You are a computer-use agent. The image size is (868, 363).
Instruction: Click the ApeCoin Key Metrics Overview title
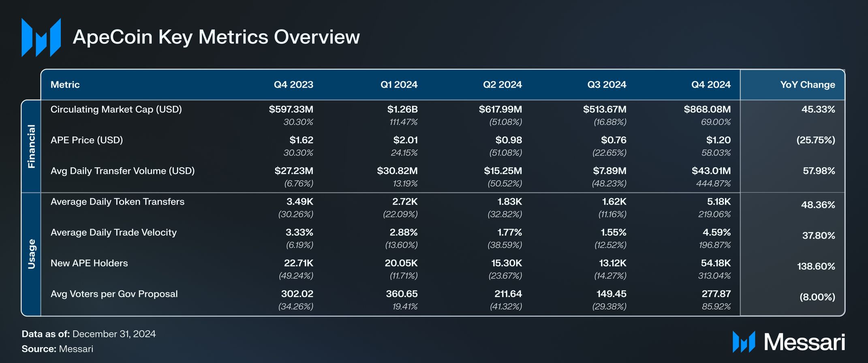[216, 37]
